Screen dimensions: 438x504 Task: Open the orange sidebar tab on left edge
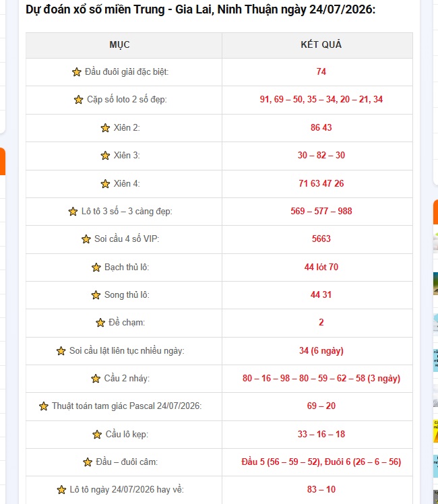tap(3, 161)
